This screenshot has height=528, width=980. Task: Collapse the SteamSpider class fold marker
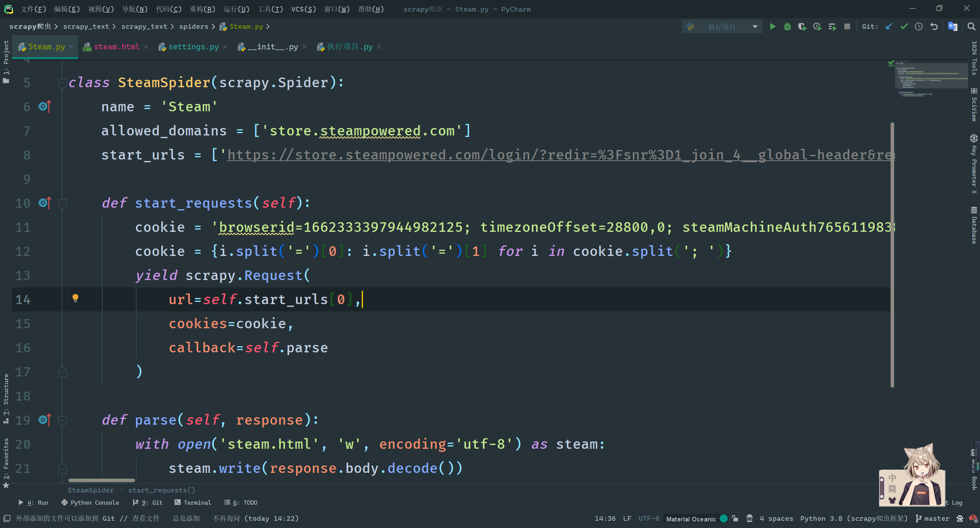coord(62,83)
